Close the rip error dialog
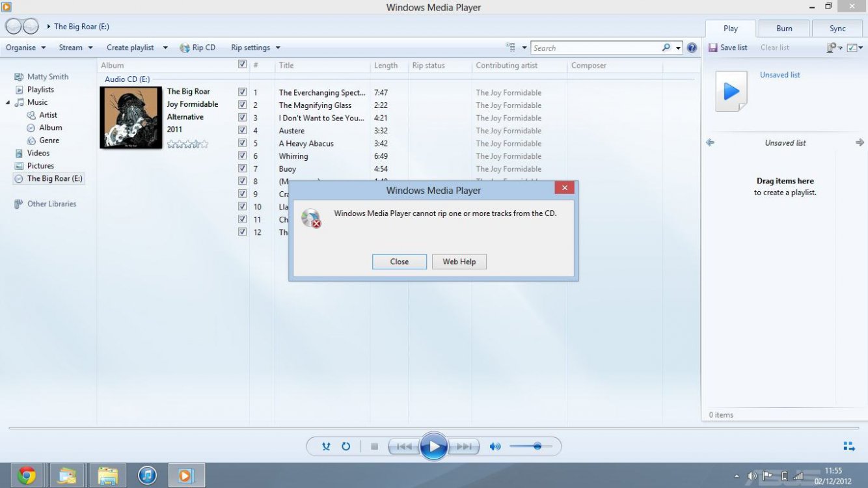 [399, 262]
